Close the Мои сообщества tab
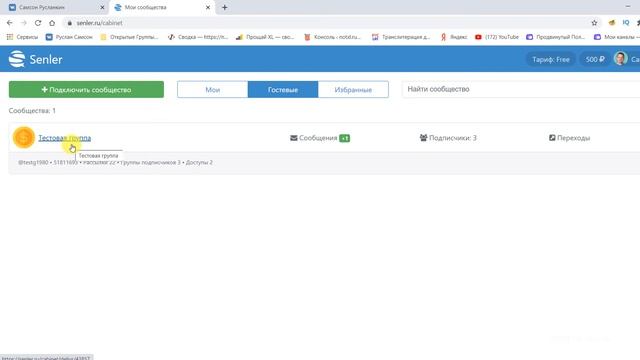This screenshot has width=640, height=360. pyautogui.click(x=208, y=7)
